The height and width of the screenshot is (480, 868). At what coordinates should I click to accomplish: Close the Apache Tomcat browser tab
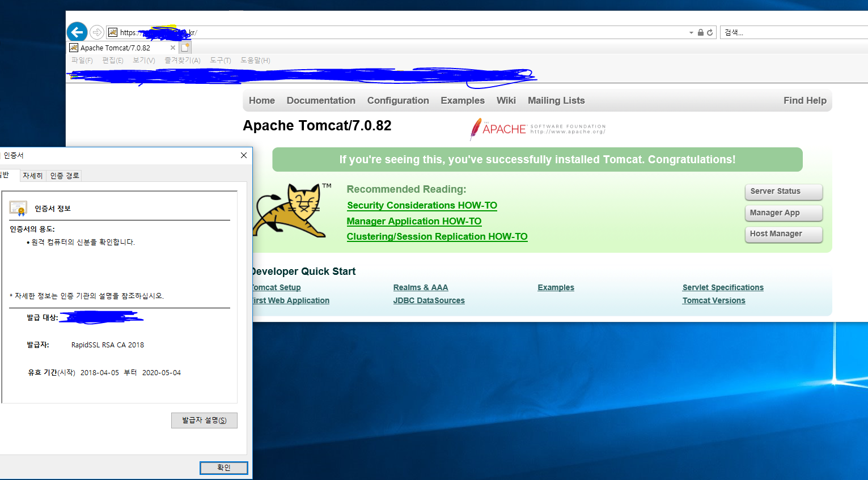point(173,48)
